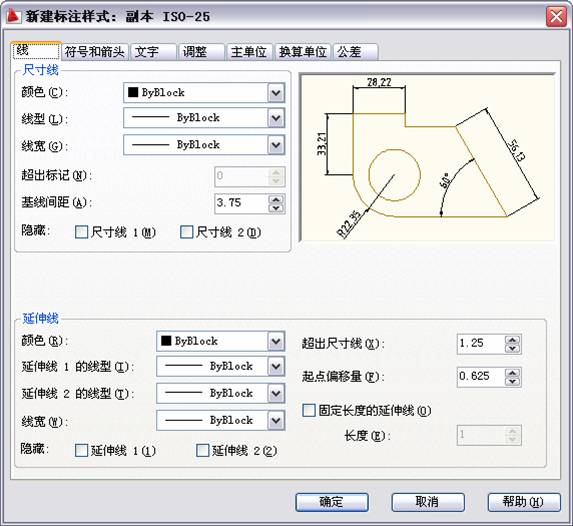Image resolution: width=573 pixels, height=526 pixels.
Task: Decrease 起点偏移量 value using down spinner
Action: [x=512, y=381]
